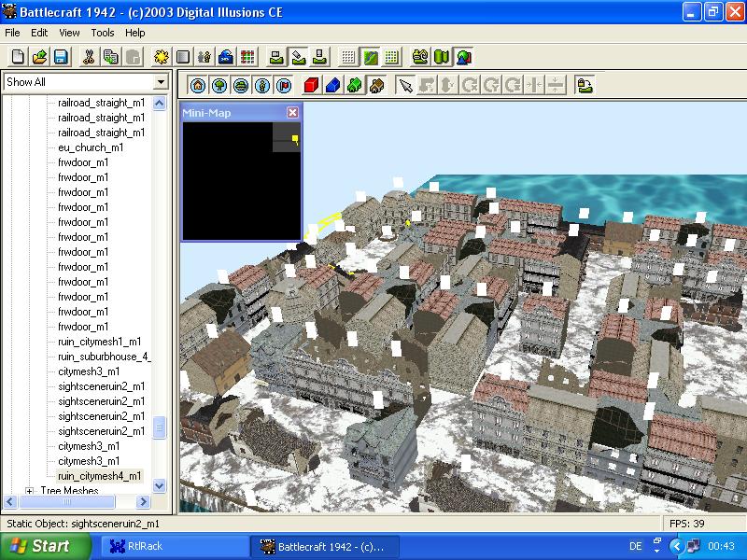Select the red cube object icon
Viewport: 747px width, 560px height.
pos(311,86)
